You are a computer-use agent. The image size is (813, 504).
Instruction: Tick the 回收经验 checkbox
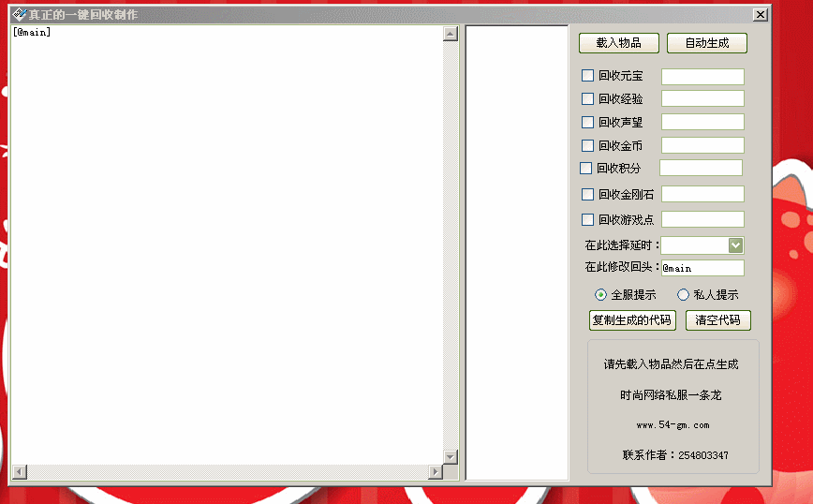(x=588, y=98)
